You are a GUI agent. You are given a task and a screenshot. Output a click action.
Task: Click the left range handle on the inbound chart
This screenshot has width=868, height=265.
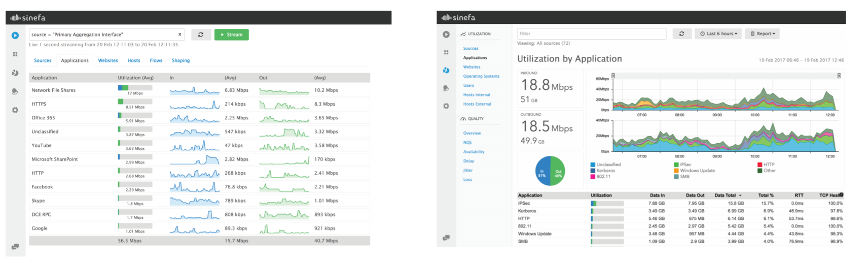pyautogui.click(x=613, y=76)
